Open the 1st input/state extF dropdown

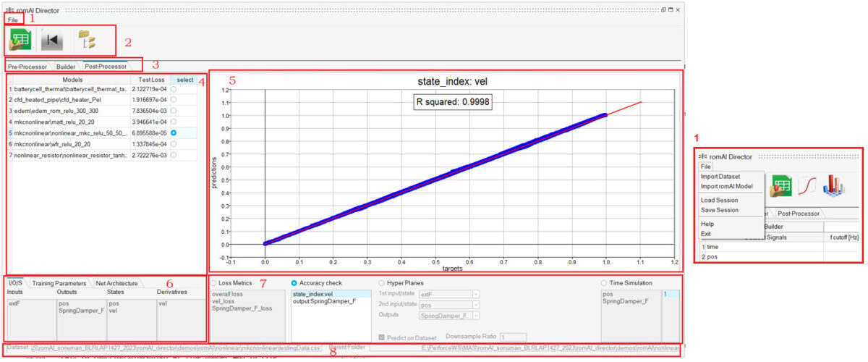click(449, 294)
